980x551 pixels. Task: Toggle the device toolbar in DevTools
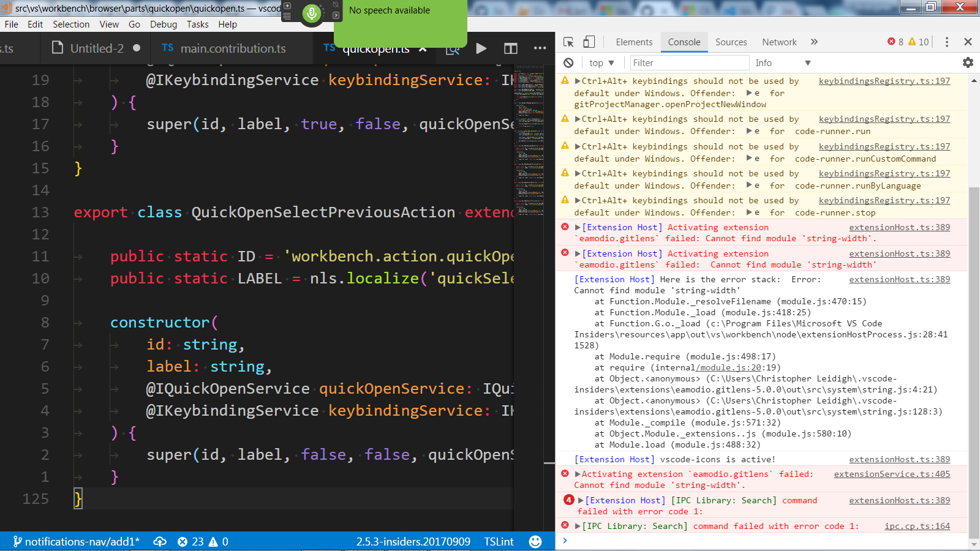[589, 41]
